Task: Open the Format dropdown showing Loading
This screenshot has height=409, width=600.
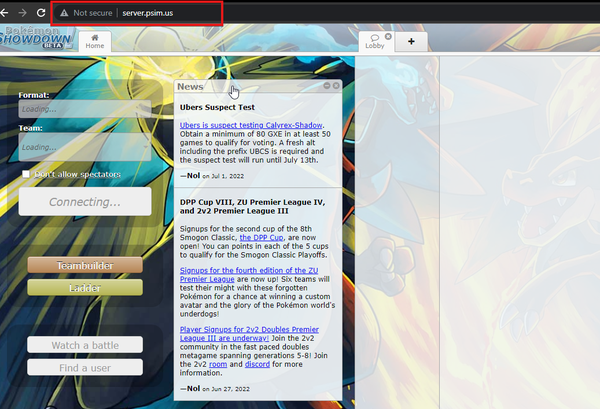Action: pos(85,109)
